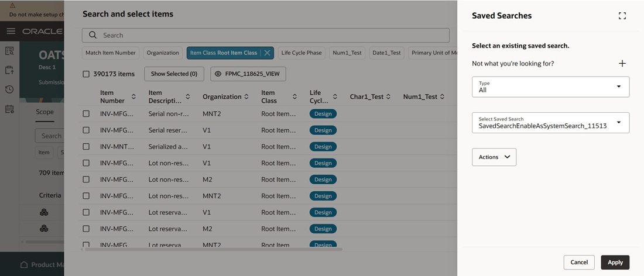This screenshot has height=276, width=644.
Task: Sort by Char1_Test column
Action: [x=389, y=97]
